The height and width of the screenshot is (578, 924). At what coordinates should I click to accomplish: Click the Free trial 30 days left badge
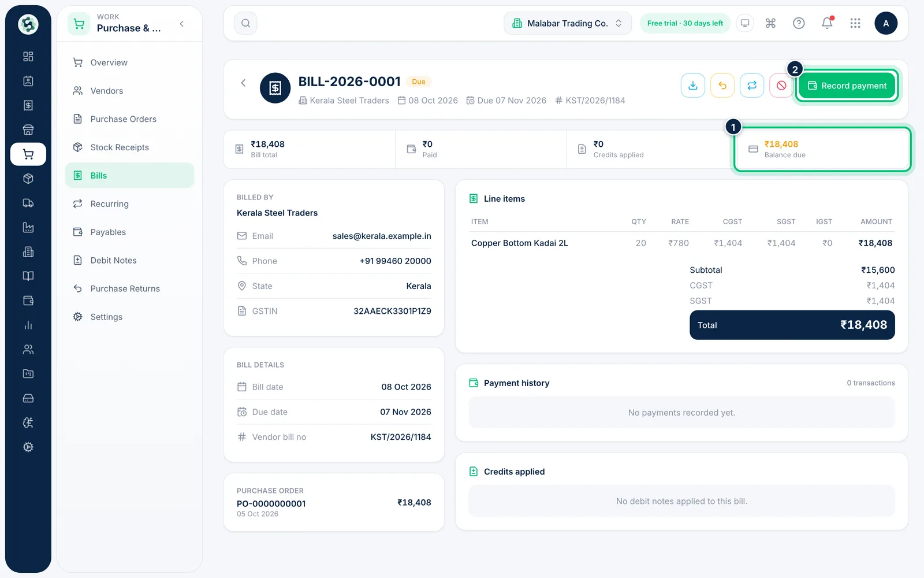(x=685, y=23)
